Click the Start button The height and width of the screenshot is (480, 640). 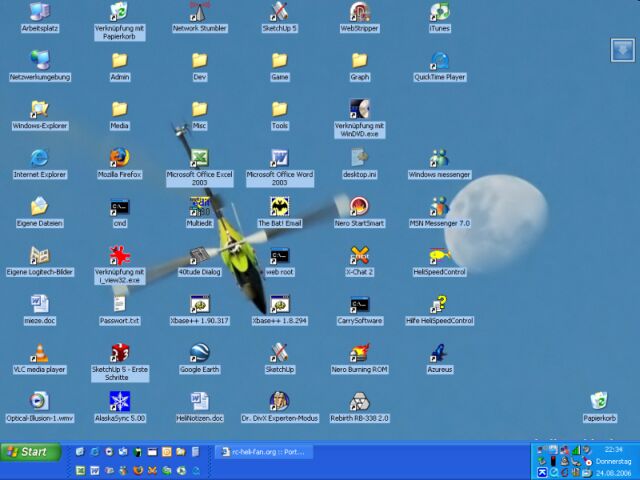(x=31, y=452)
